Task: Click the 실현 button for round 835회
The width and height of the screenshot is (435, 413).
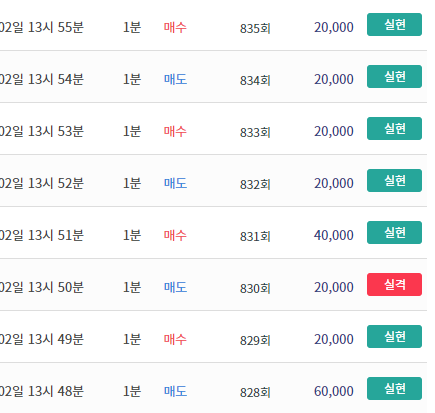Action: point(394,24)
